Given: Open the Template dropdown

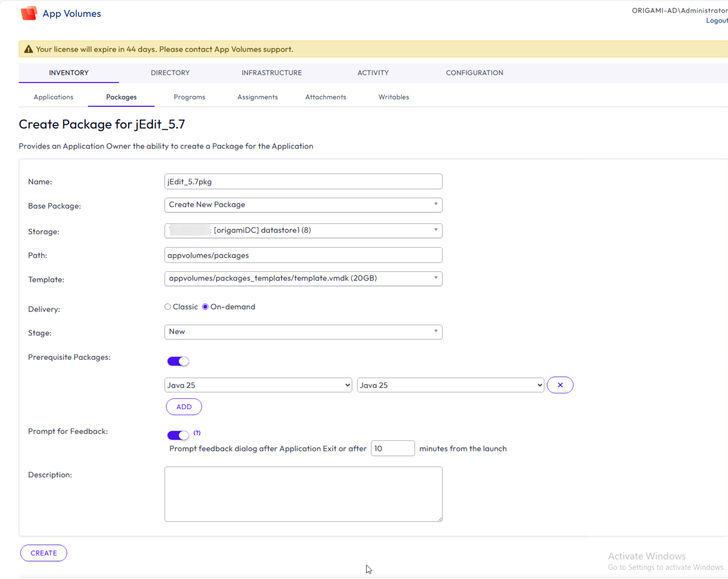Looking at the screenshot, I should [303, 279].
